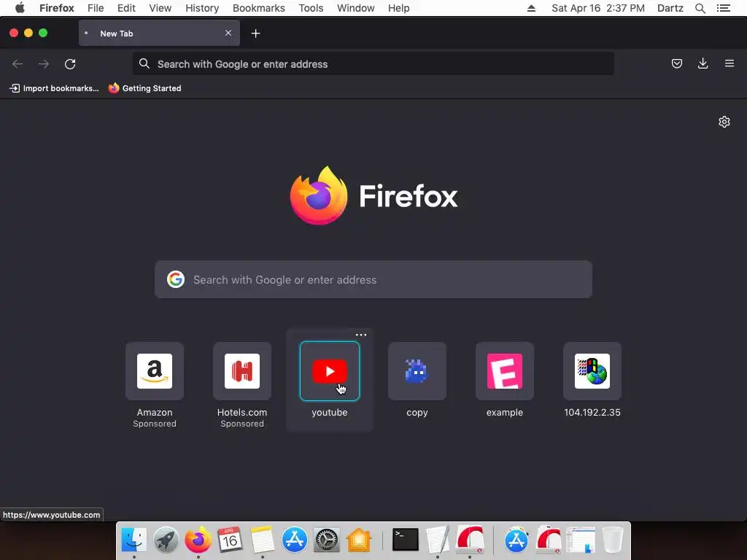Open the copy shortcut tile
This screenshot has height=560, width=747.
point(417,371)
